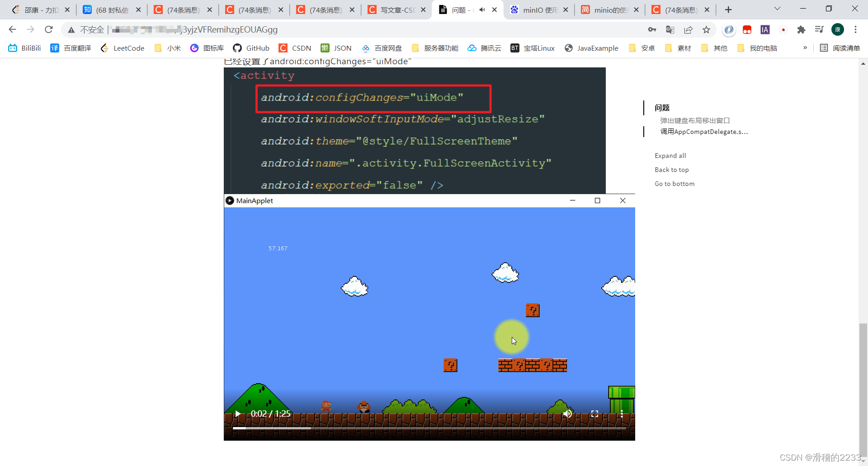
Task: Click Back to top
Action: pyautogui.click(x=671, y=170)
